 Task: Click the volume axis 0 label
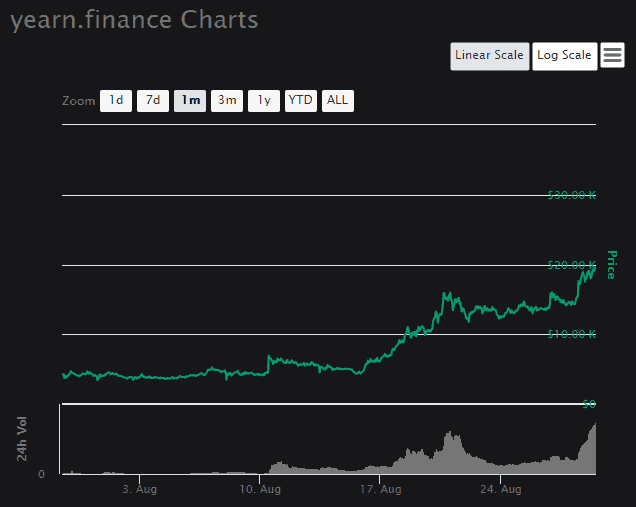click(41, 474)
